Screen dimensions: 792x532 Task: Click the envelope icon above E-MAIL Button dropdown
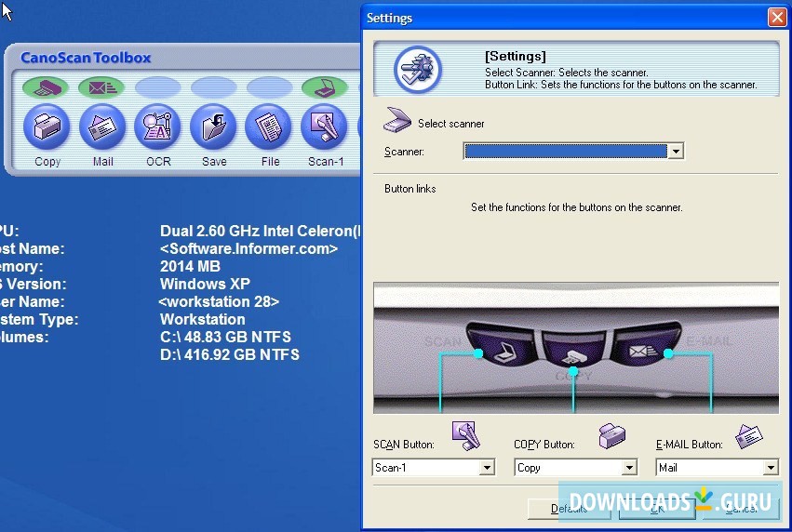(748, 436)
